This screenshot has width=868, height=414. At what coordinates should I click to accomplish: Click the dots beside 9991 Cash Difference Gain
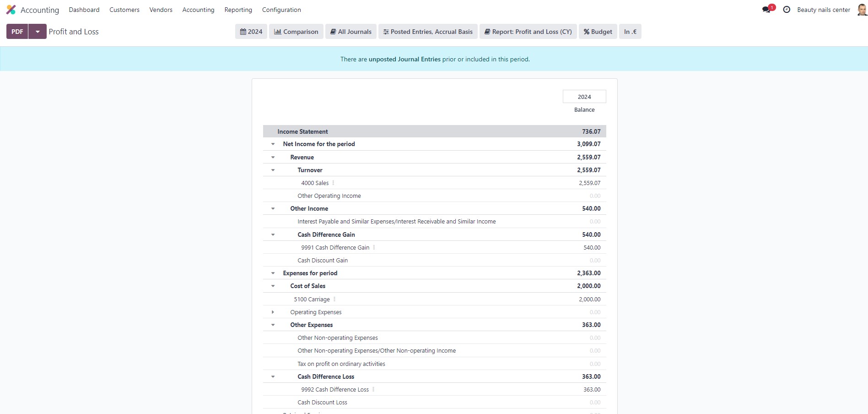coord(374,247)
